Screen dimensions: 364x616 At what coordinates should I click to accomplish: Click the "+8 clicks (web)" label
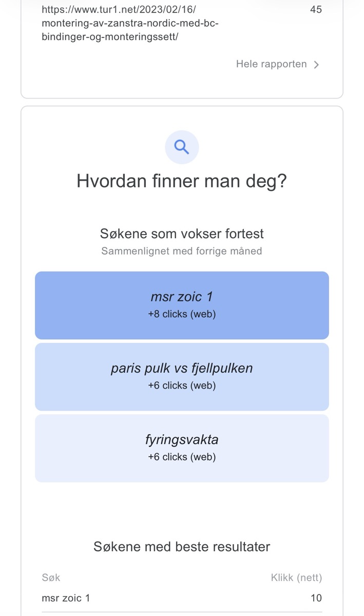point(182,314)
